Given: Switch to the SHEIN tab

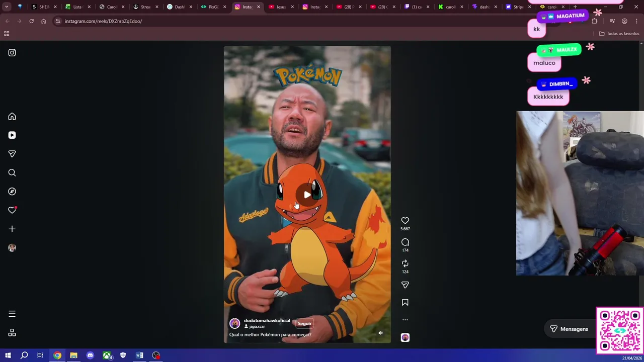Looking at the screenshot, I should (x=44, y=7).
